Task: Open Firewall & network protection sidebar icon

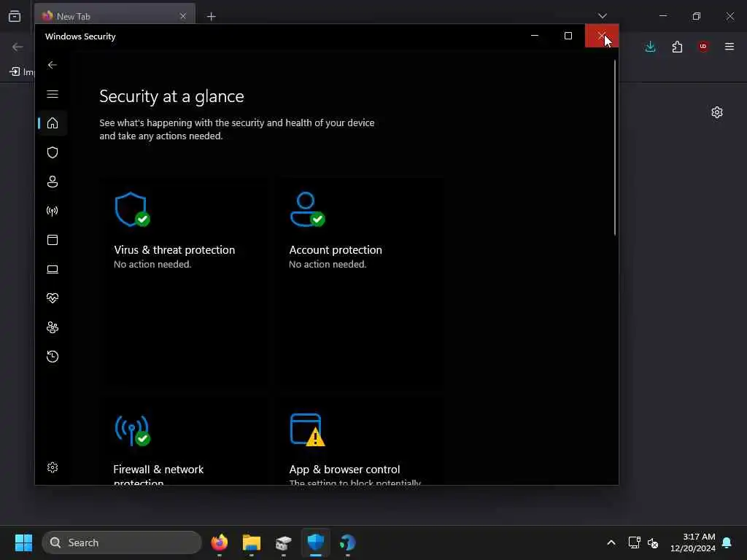Action: [53, 211]
